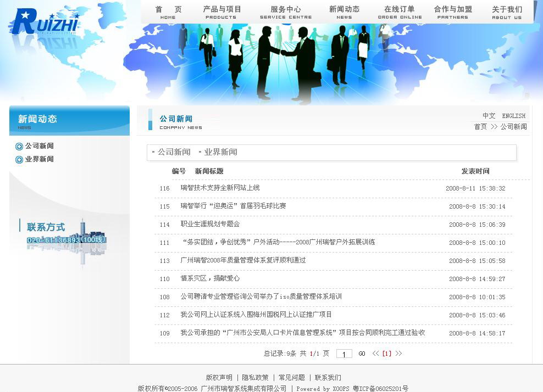Image resolution: width=543 pixels, height=392 pixels.
Task: Click the 首页 breadcrumb link
Action: [x=480, y=127]
